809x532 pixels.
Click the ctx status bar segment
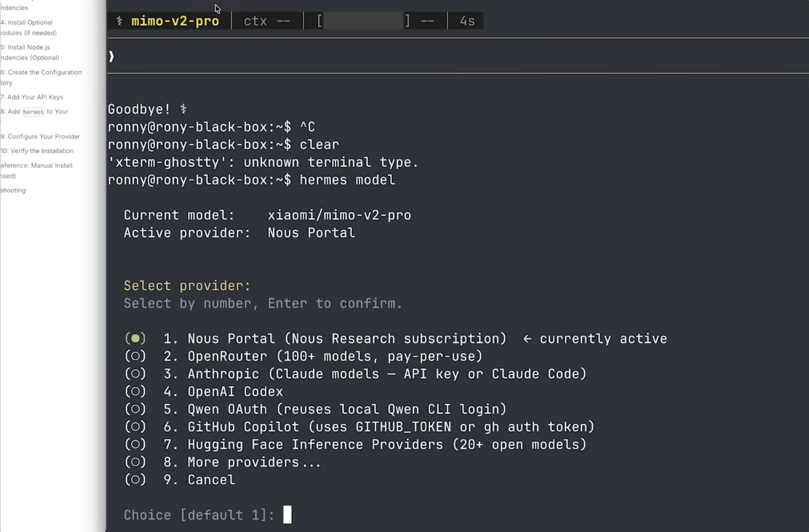tap(266, 21)
